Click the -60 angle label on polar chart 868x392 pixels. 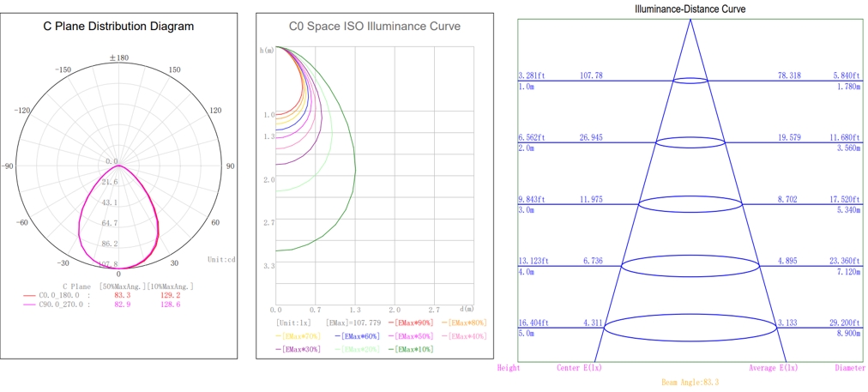[21, 222]
